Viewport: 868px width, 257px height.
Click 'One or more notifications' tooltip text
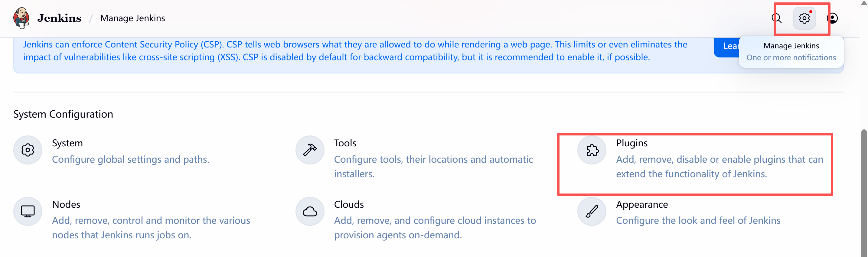click(x=791, y=57)
